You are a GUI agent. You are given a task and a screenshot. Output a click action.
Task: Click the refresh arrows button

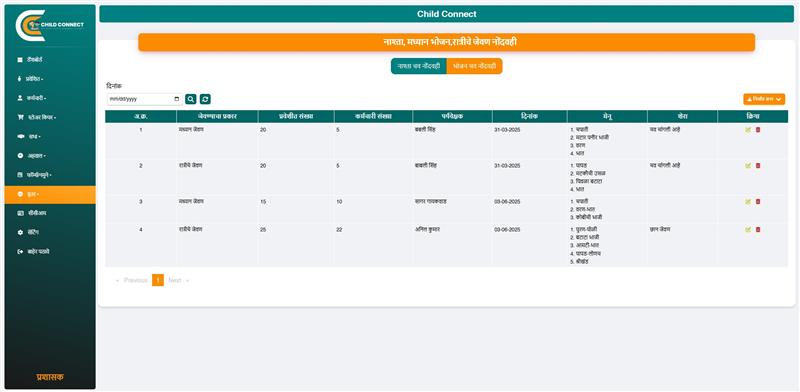tap(205, 99)
